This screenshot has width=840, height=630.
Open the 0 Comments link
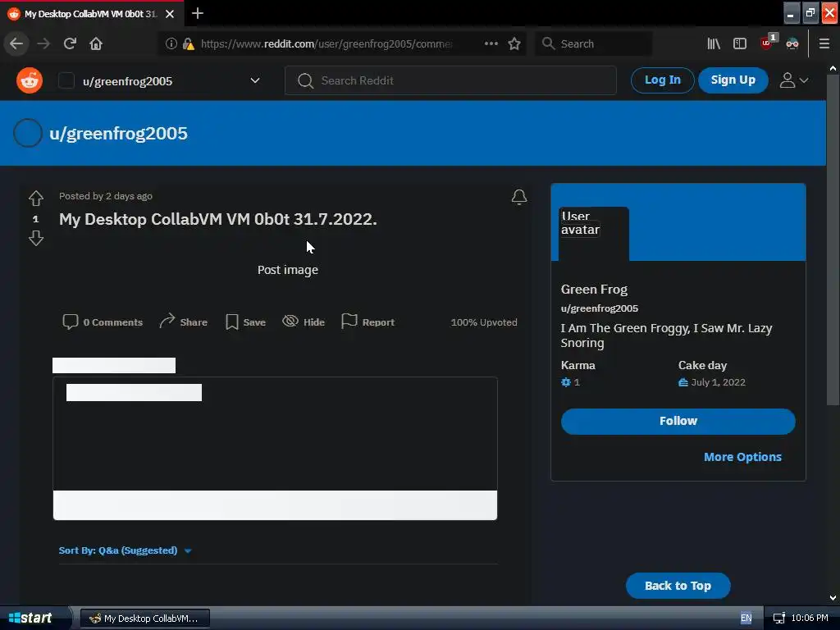[x=103, y=322]
